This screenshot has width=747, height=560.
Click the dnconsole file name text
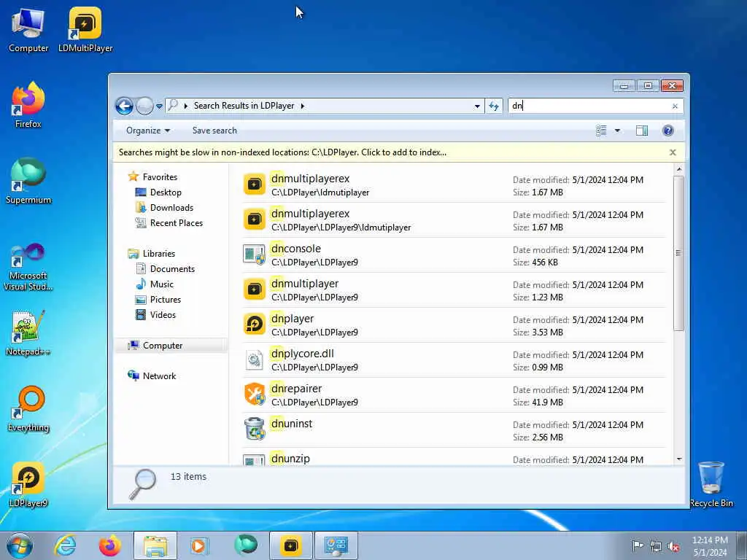coord(296,249)
